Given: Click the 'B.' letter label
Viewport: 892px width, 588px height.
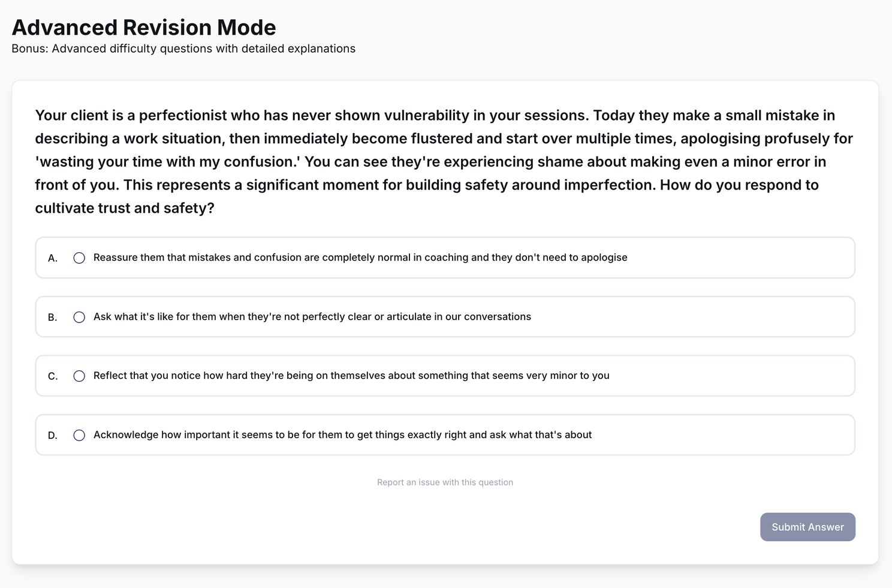Looking at the screenshot, I should tap(53, 318).
